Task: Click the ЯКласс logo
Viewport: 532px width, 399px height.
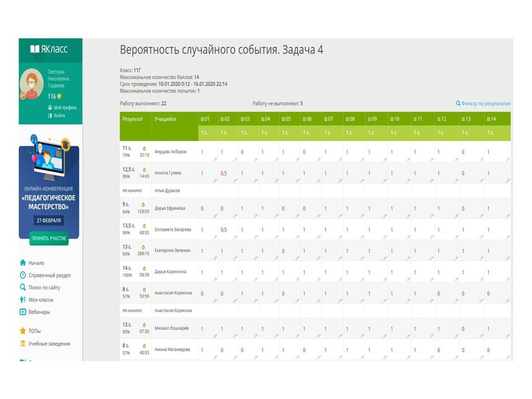Action: (x=50, y=49)
